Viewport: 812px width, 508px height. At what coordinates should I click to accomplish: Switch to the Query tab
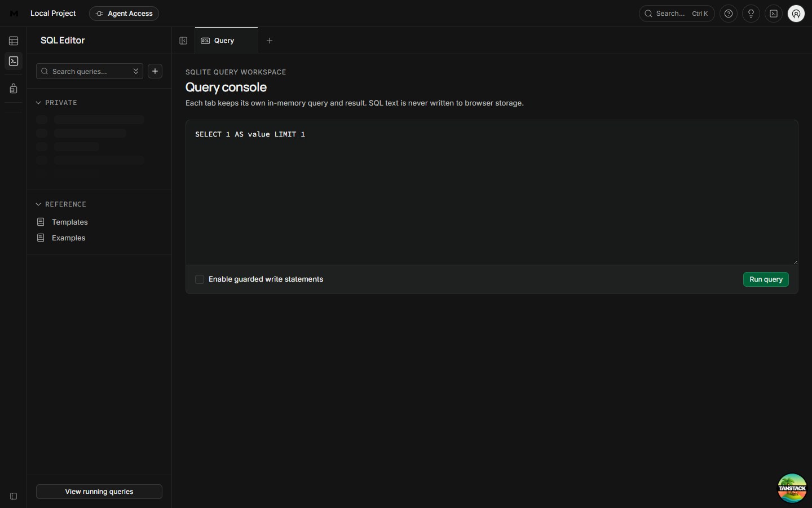(226, 41)
